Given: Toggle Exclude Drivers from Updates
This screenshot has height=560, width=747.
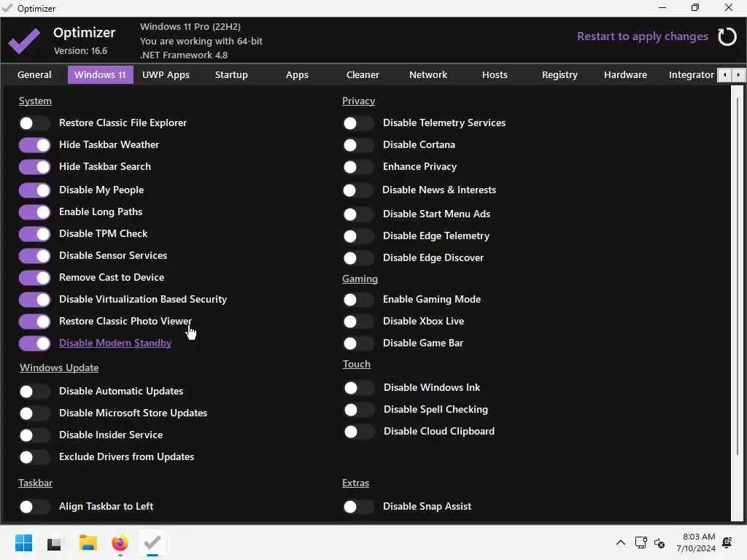Looking at the screenshot, I should click(34, 458).
